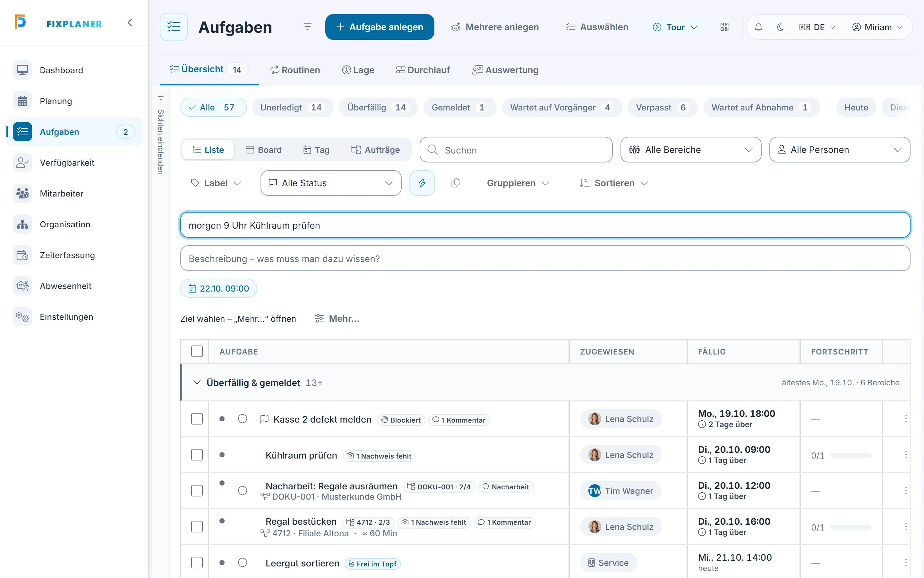The height and width of the screenshot is (578, 924).
Task: Click the filter lines icon beside Aufgaben title
Action: (x=307, y=27)
